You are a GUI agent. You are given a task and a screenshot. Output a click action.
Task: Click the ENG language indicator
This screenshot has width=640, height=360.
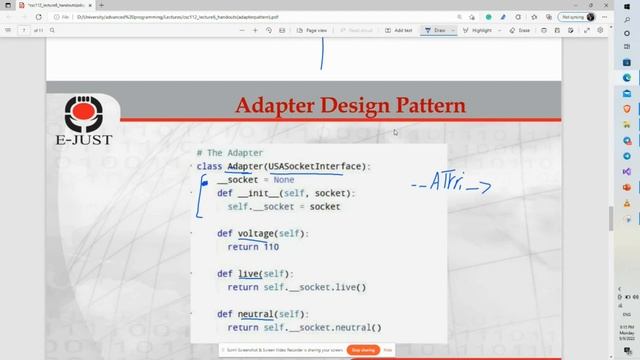(627, 314)
